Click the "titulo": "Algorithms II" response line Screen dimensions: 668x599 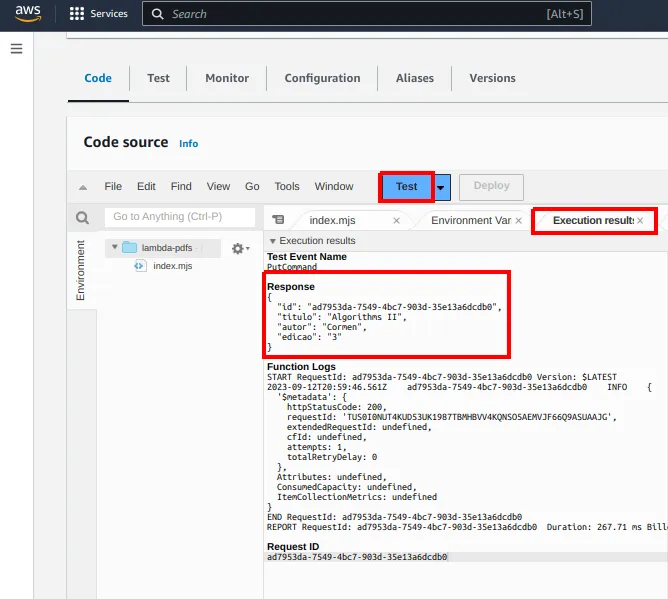pos(341,317)
